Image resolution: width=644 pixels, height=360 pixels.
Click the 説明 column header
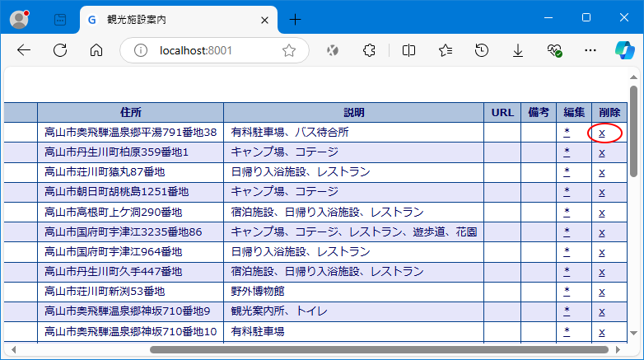click(x=353, y=113)
